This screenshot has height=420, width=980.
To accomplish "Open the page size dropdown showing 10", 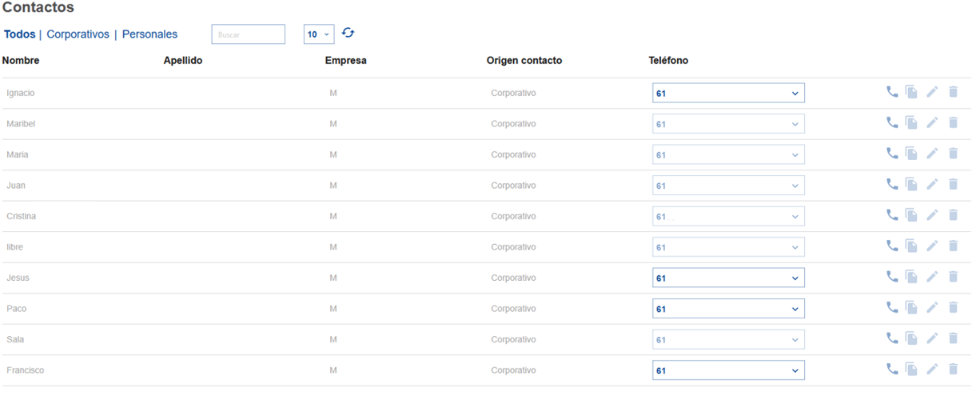I will point(319,34).
